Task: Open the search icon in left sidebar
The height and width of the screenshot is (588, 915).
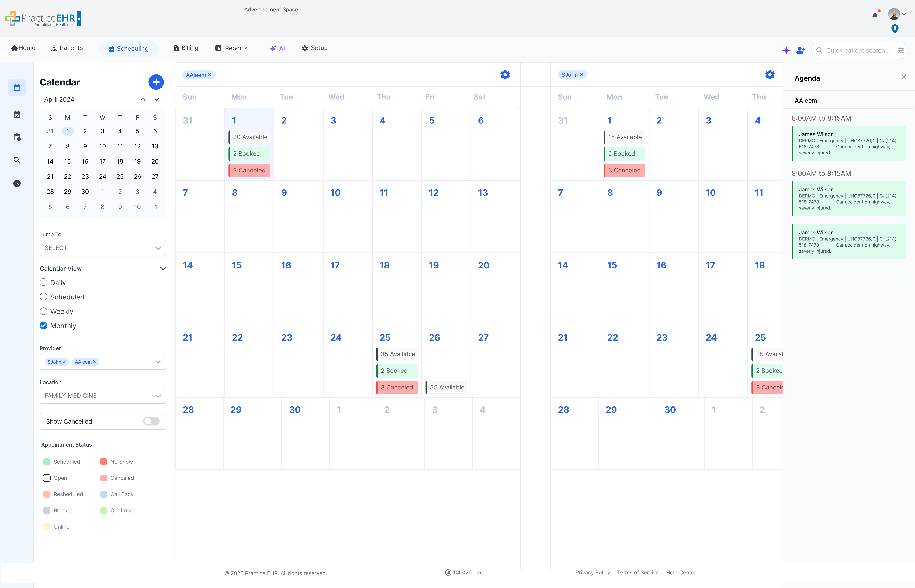Action: [x=17, y=160]
